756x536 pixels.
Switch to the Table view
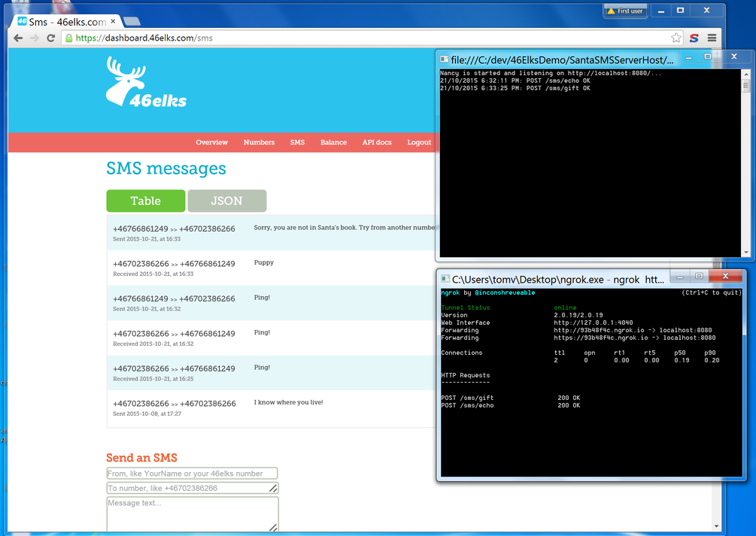point(146,201)
